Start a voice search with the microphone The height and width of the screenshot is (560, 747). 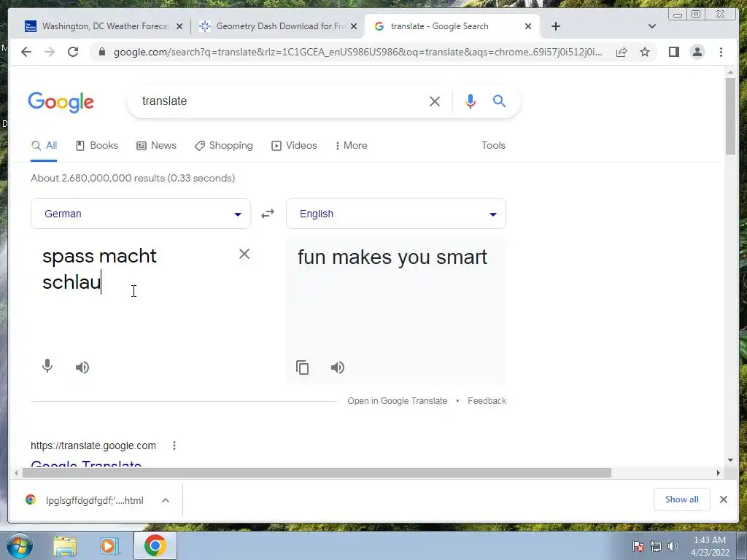tap(471, 101)
